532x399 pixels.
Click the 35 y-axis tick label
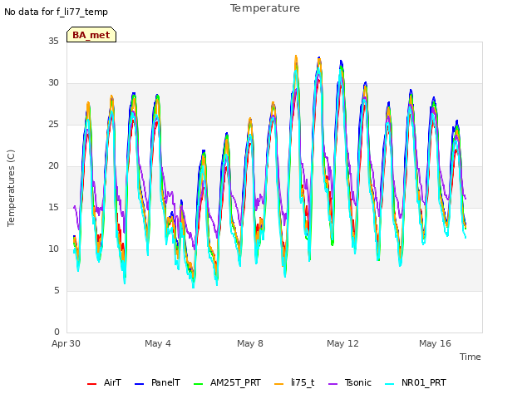53,41
